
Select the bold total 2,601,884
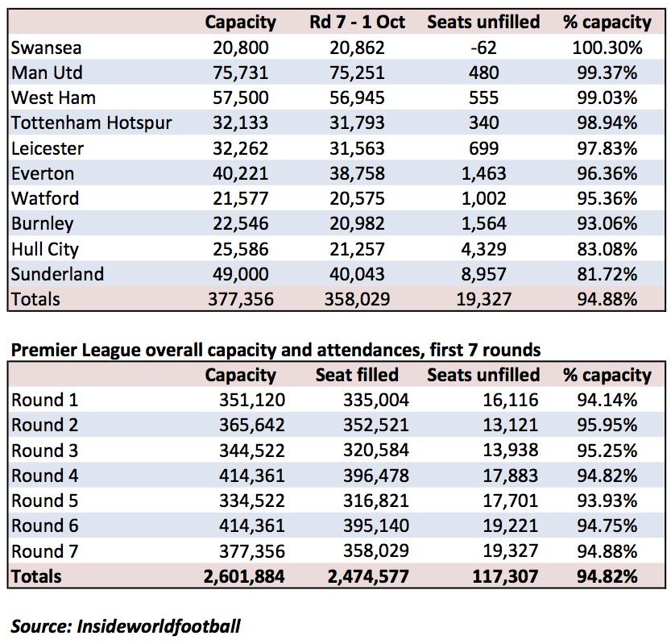point(244,577)
